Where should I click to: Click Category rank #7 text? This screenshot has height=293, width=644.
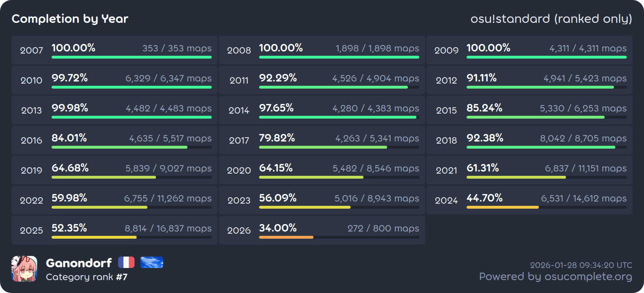point(87,277)
